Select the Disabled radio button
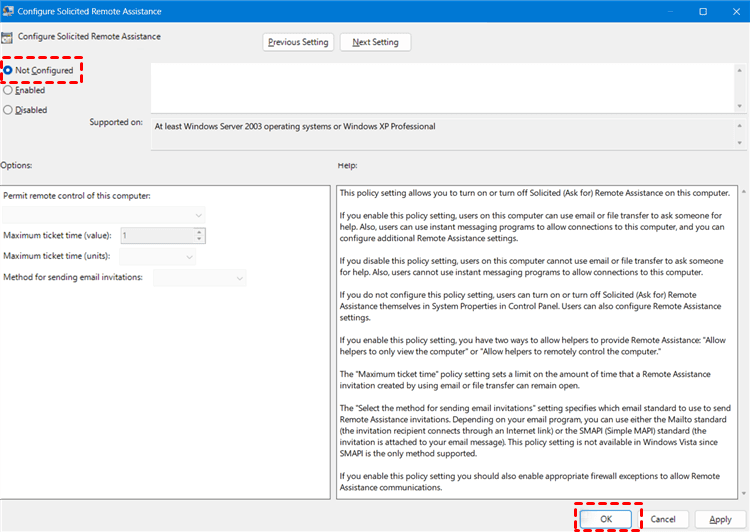 click(x=8, y=110)
